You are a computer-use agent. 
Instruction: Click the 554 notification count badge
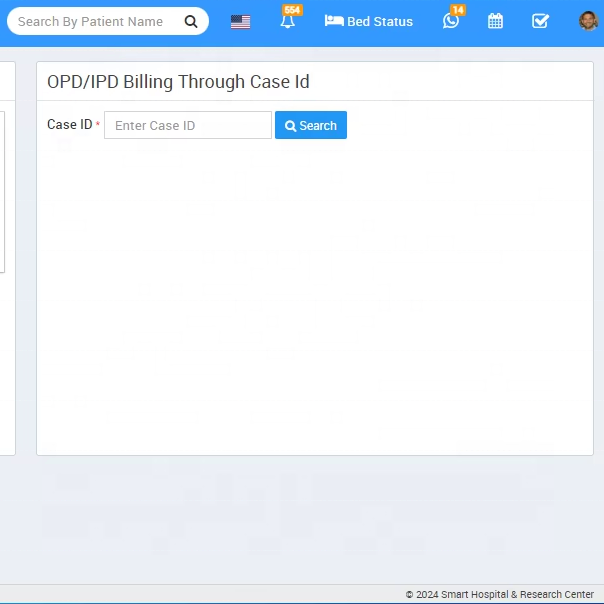pyautogui.click(x=292, y=10)
